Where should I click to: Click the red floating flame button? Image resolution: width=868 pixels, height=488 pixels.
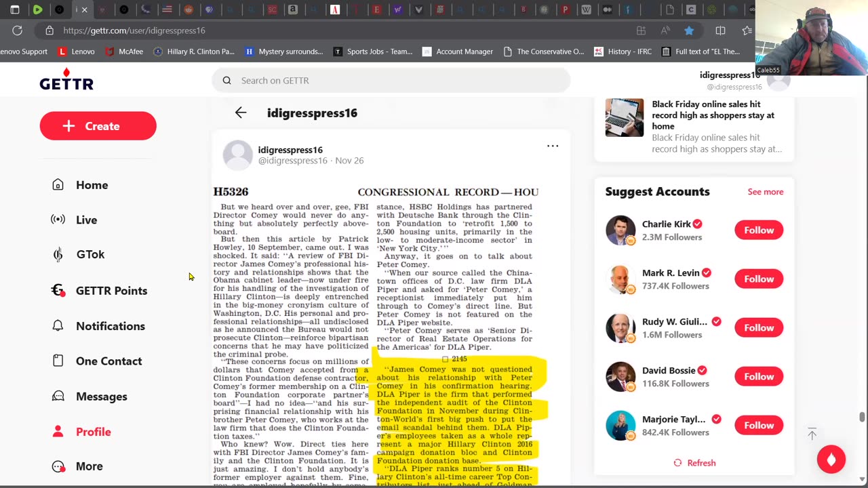pos(831,459)
